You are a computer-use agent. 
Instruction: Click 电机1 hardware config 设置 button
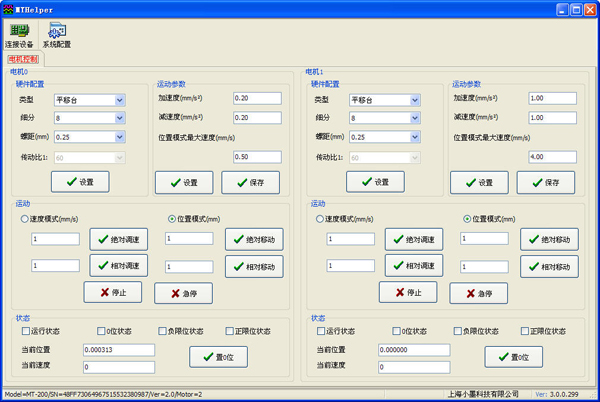click(373, 182)
